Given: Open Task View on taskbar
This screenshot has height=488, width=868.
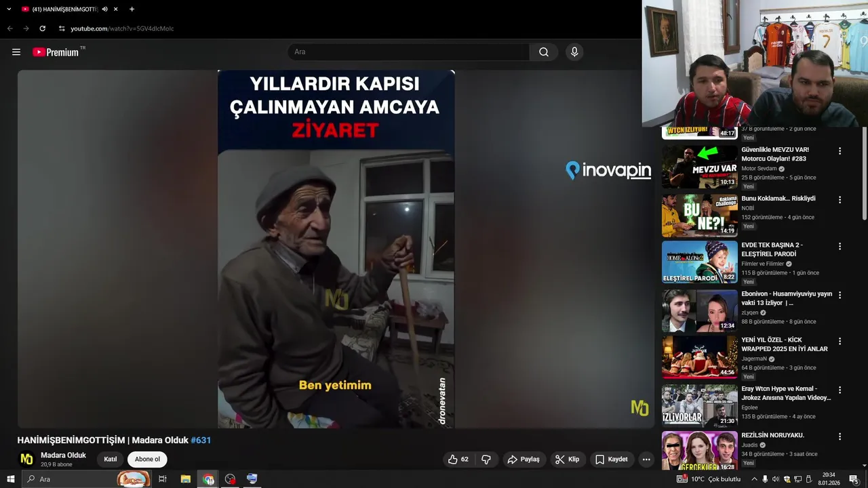Looking at the screenshot, I should (163, 479).
